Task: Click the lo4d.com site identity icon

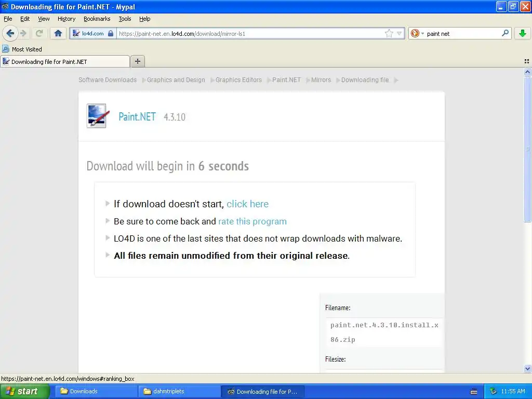Action: 76,33
